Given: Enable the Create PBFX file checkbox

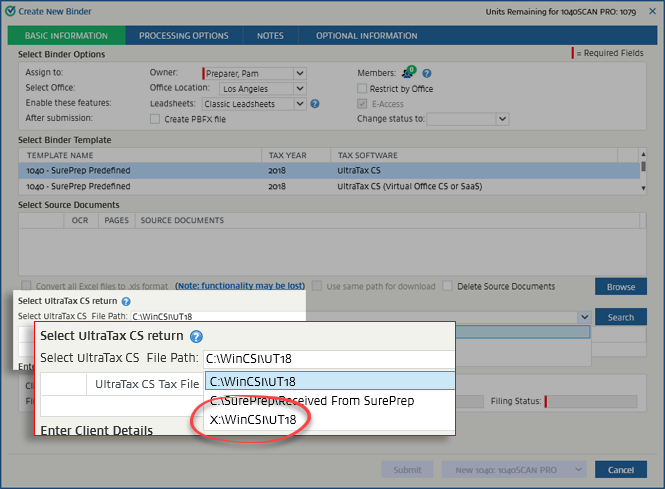Looking at the screenshot, I should 154,119.
